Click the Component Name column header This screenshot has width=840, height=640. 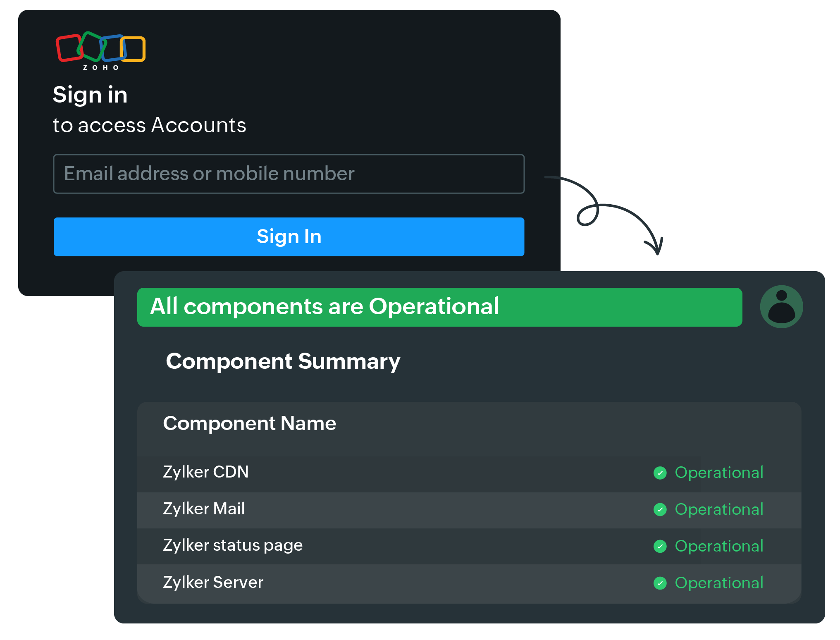pyautogui.click(x=250, y=423)
